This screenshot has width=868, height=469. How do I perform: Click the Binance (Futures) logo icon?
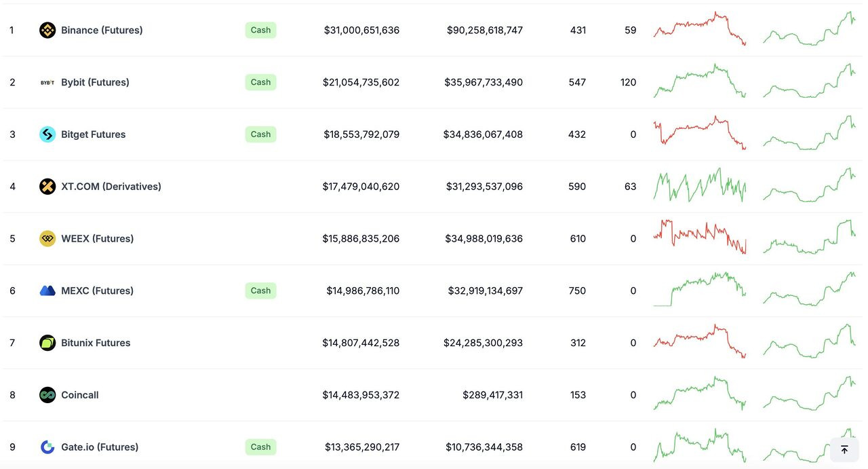point(47,30)
